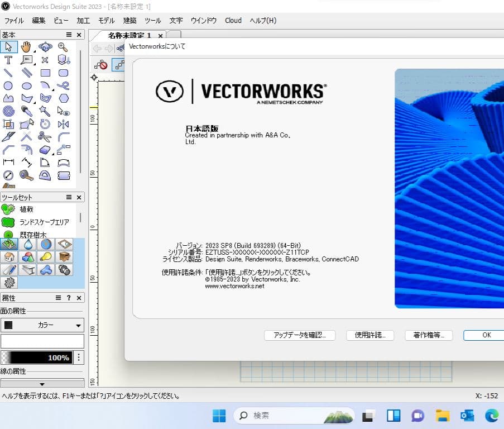This screenshot has height=429, width=504.
Task: Switch to the 名称未設定 1 tab
Action: (x=131, y=35)
